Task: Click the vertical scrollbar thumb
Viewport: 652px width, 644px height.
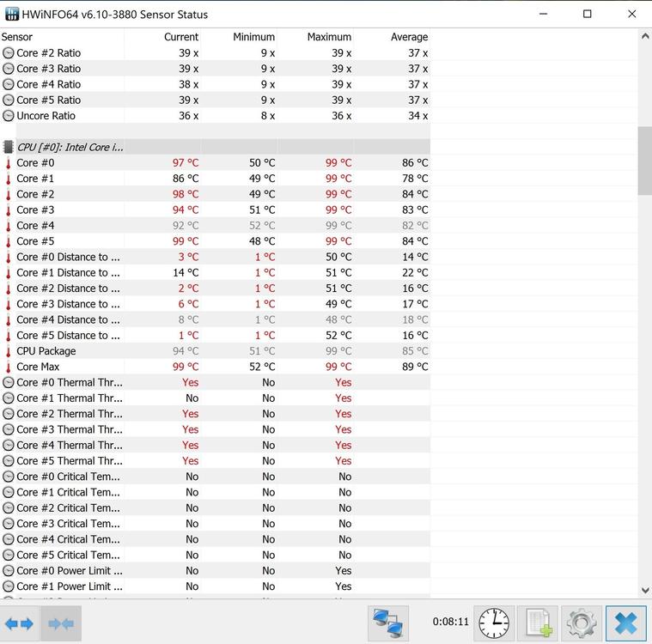Action: pyautogui.click(x=645, y=161)
